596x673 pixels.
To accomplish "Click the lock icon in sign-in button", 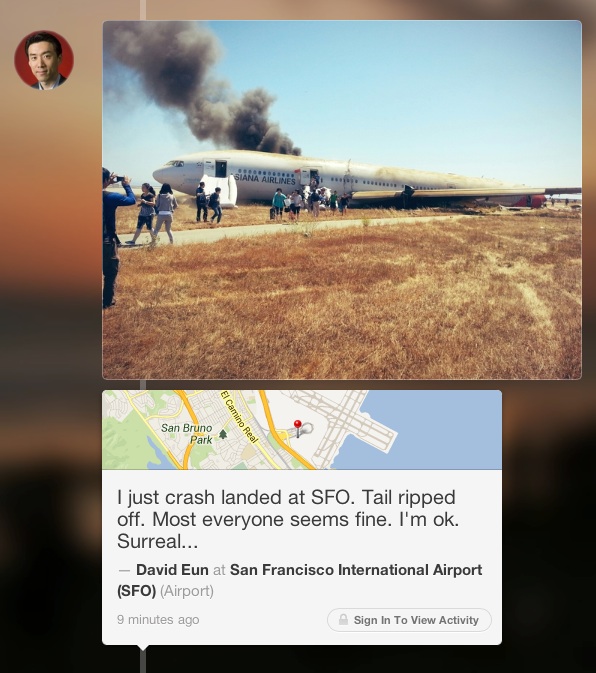I will tap(343, 619).
